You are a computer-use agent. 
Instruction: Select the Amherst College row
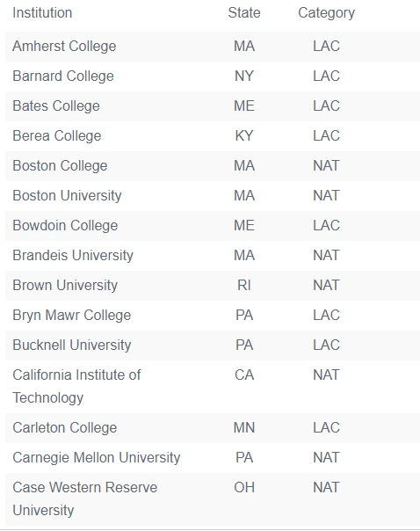point(213,47)
